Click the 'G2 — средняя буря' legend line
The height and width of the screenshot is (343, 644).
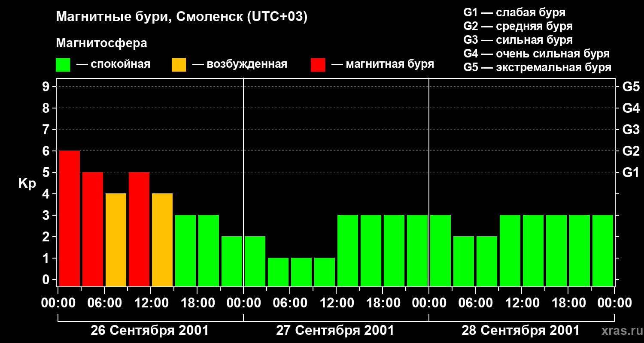coord(518,26)
